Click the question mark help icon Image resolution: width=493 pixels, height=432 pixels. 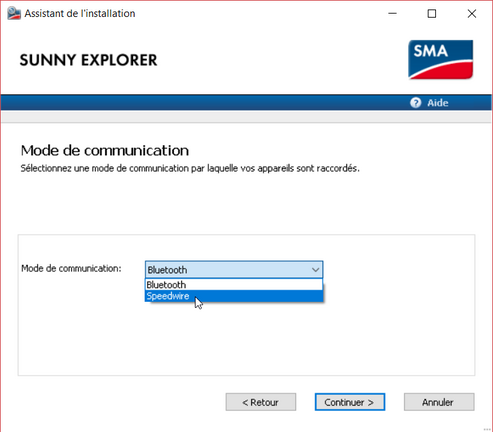coord(416,103)
